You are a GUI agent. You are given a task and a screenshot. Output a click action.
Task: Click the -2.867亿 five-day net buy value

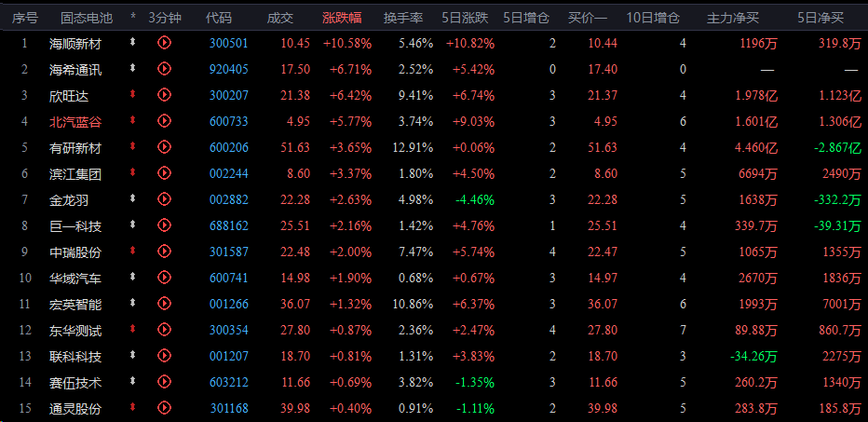pyautogui.click(x=837, y=148)
